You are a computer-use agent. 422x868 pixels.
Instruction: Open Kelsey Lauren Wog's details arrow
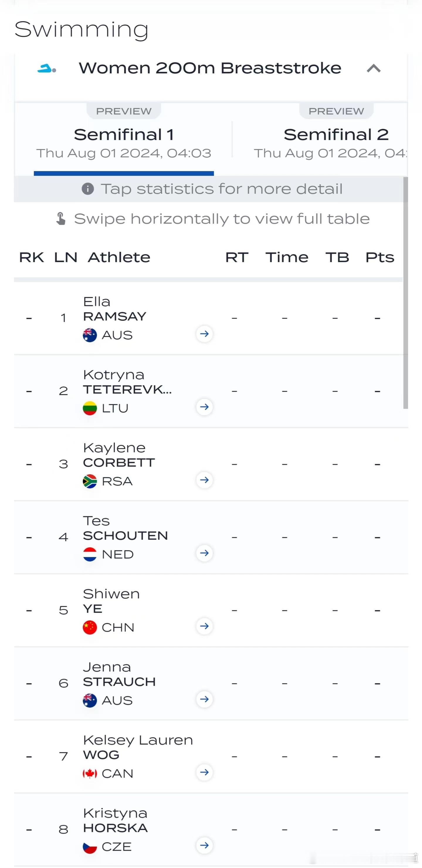click(204, 773)
